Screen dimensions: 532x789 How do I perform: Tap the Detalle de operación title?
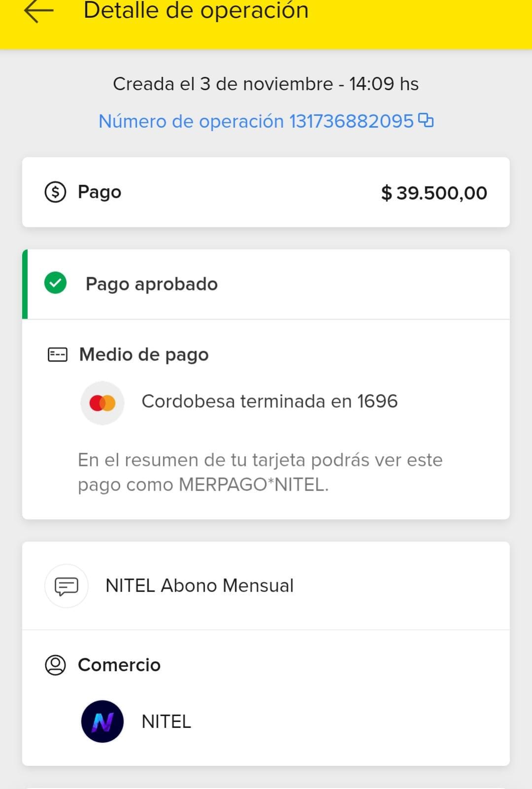(x=196, y=11)
